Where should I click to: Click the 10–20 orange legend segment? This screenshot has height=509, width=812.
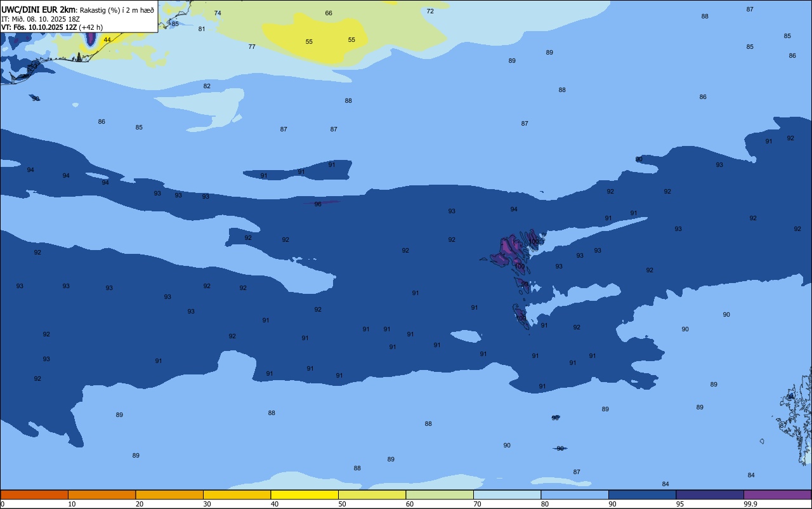(101, 494)
